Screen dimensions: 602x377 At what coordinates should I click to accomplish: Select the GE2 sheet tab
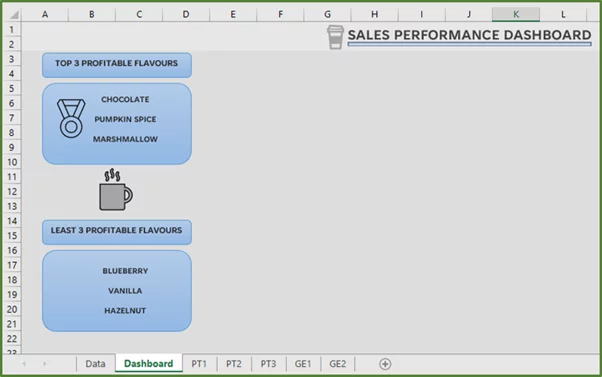(x=338, y=364)
